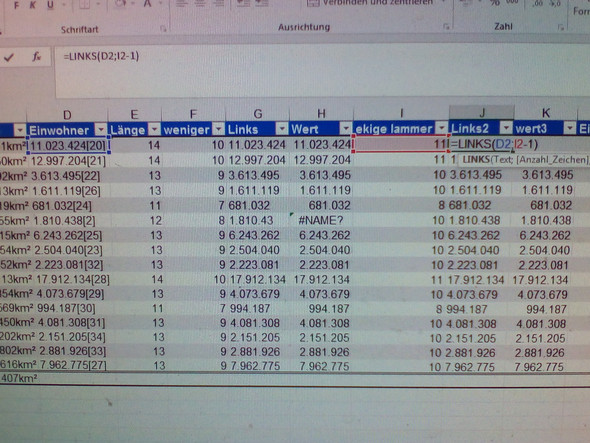Expand the weniger column filter
Viewport: 590px width, 443px height.
[x=218, y=129]
